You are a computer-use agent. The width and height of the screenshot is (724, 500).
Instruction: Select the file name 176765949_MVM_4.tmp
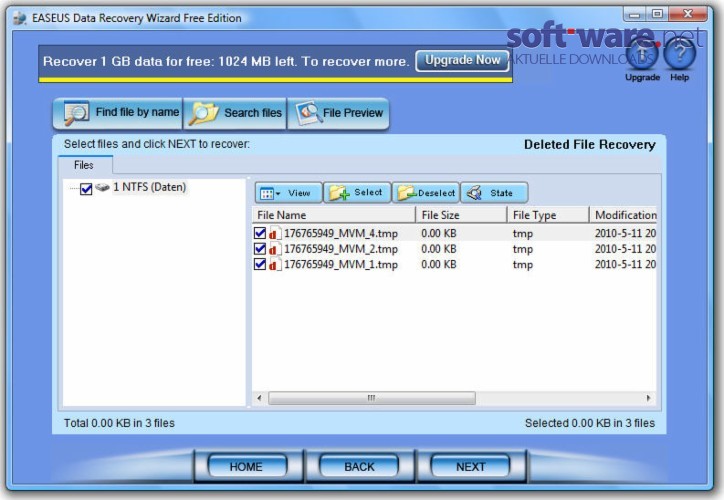click(x=341, y=233)
